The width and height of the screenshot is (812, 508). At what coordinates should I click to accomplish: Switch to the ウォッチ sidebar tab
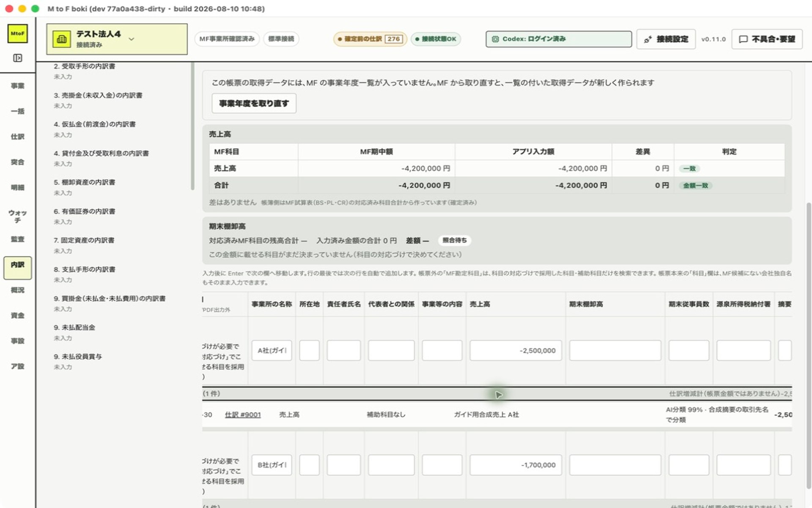click(17, 216)
